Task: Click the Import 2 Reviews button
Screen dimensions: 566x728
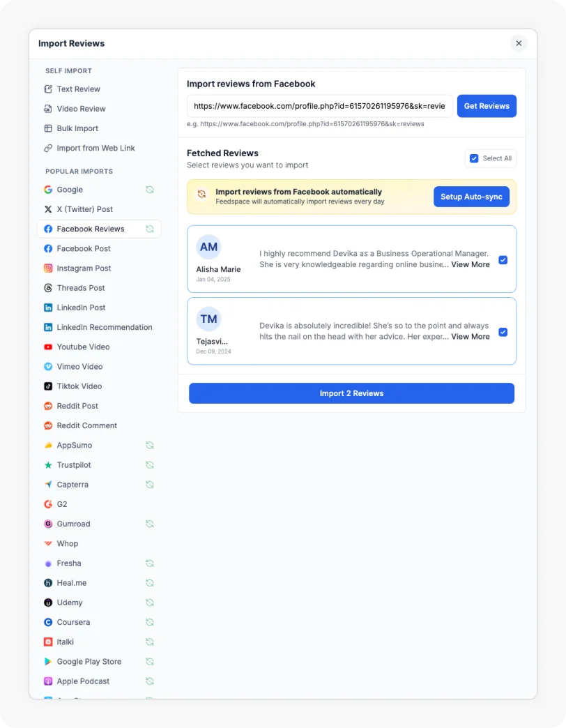Action: click(351, 393)
